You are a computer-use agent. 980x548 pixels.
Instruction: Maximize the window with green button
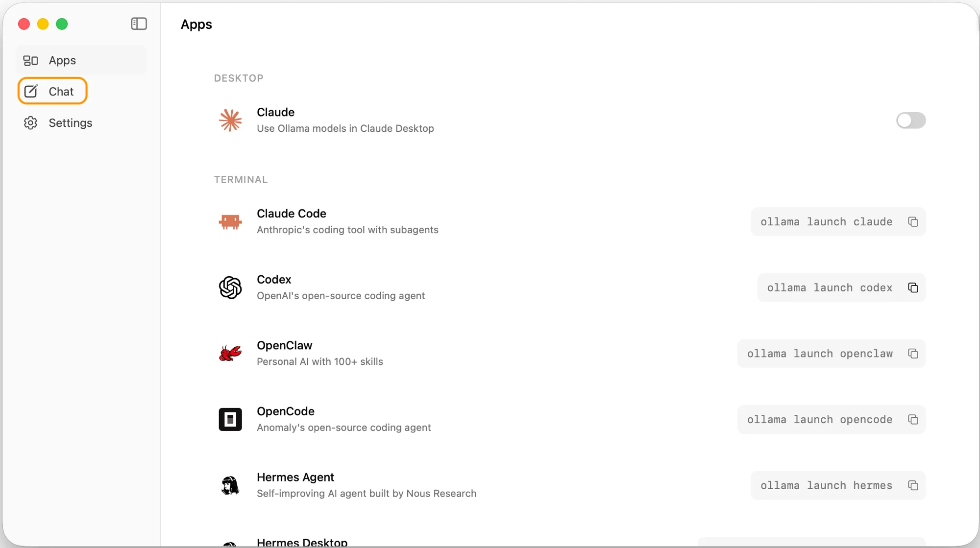point(62,24)
